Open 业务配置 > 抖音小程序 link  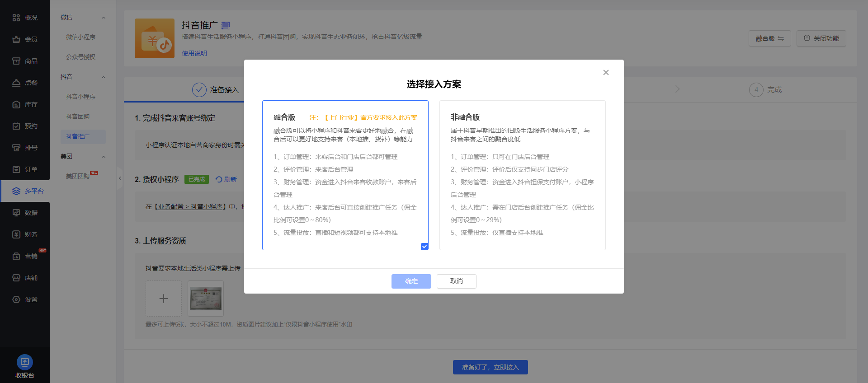190,206
